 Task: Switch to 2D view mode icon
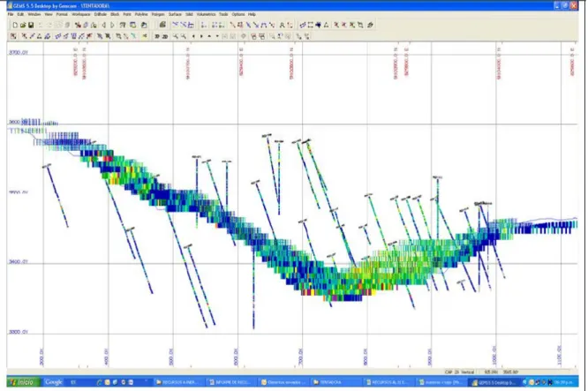(x=164, y=36)
